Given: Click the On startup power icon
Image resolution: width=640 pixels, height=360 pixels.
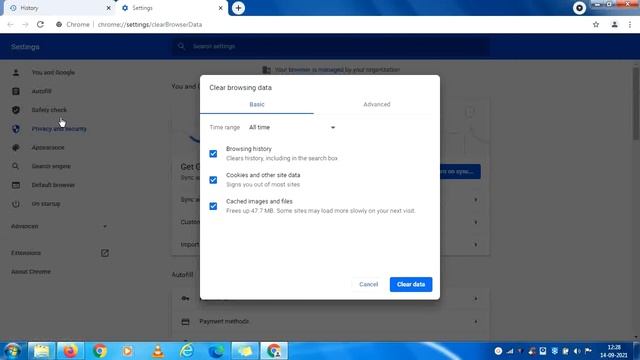Looking at the screenshot, I should (16, 204).
